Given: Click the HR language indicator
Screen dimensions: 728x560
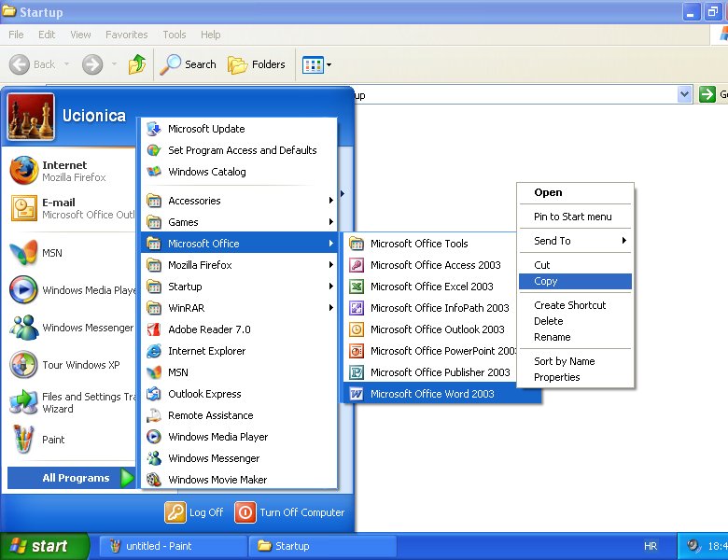Looking at the screenshot, I should (651, 546).
